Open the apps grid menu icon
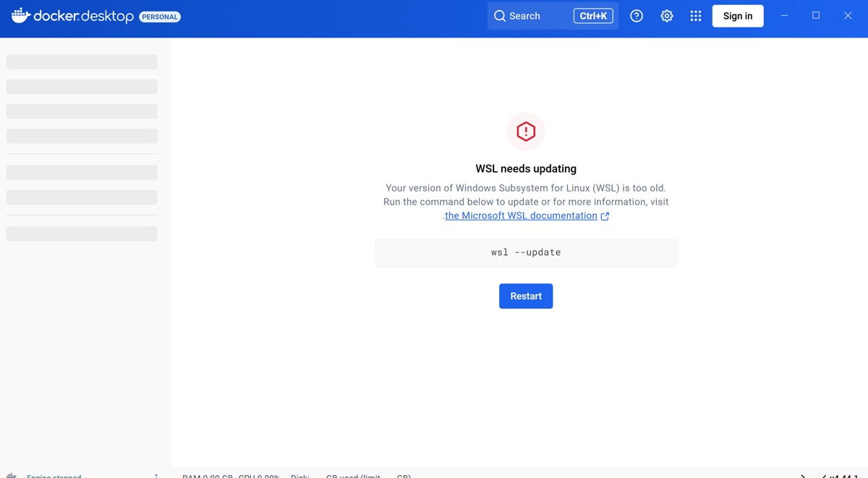This screenshot has width=868, height=478. click(x=696, y=16)
